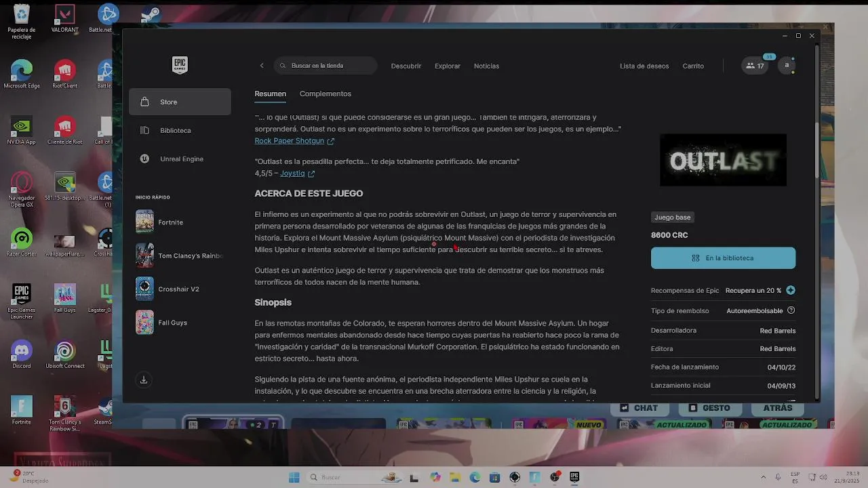Image resolution: width=868 pixels, height=488 pixels.
Task: Open Razer Cortex desktop shortcut
Action: point(22,242)
